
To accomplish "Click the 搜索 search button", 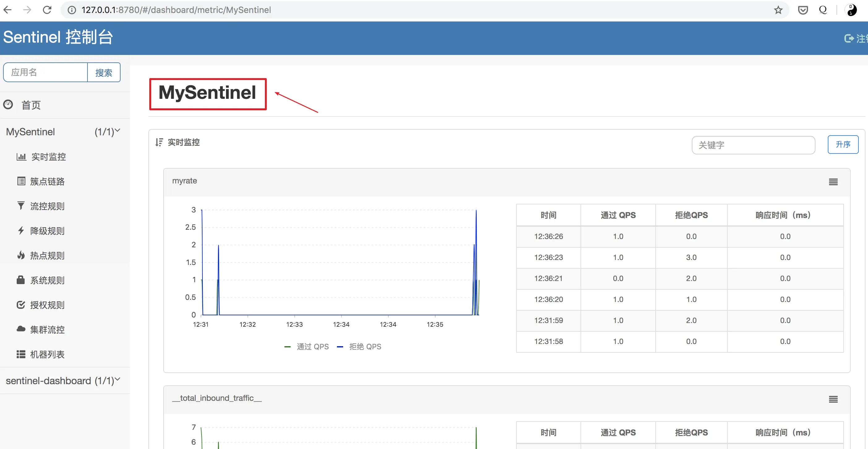I will [x=104, y=72].
